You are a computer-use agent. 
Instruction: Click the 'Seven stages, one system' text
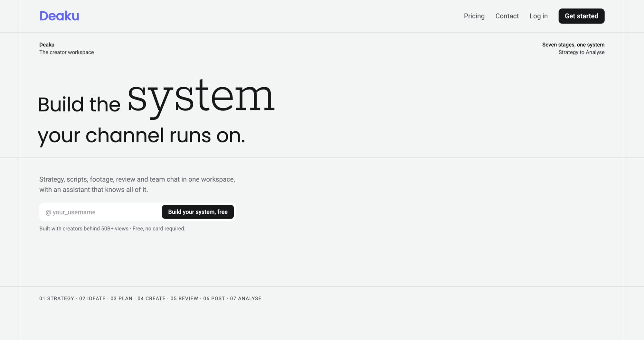click(573, 45)
